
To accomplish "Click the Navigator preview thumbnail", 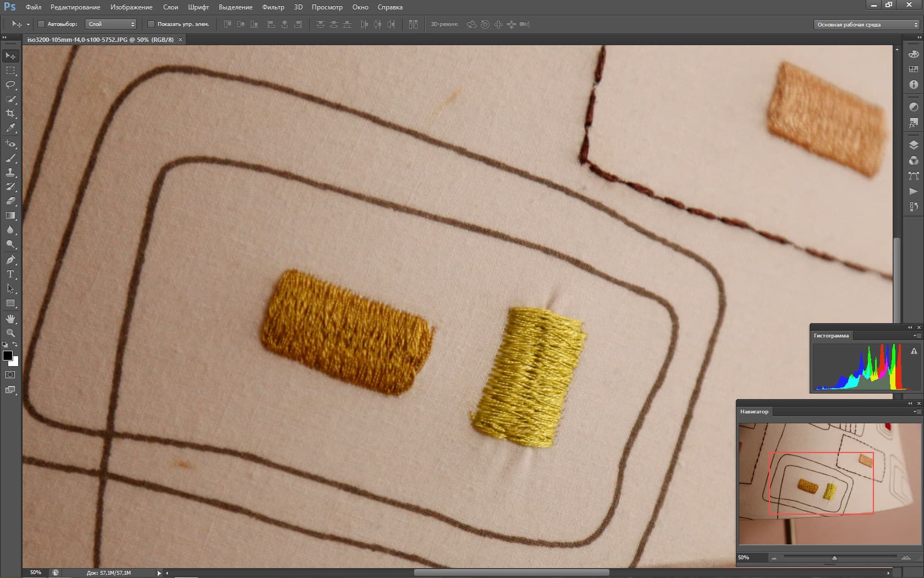I will coord(829,483).
